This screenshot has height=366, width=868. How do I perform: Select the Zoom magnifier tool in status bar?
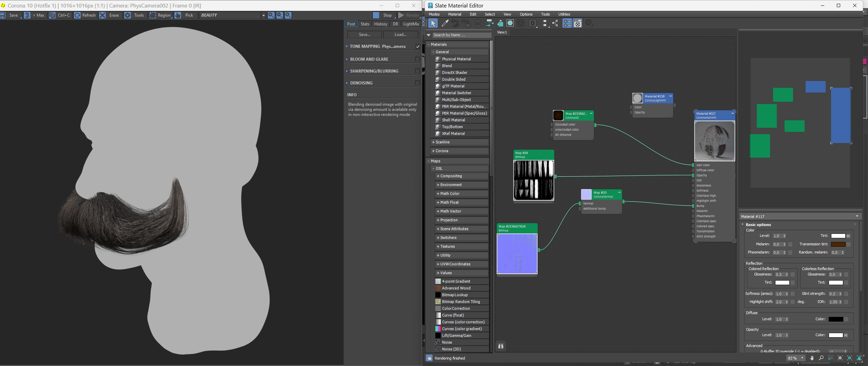tap(821, 358)
